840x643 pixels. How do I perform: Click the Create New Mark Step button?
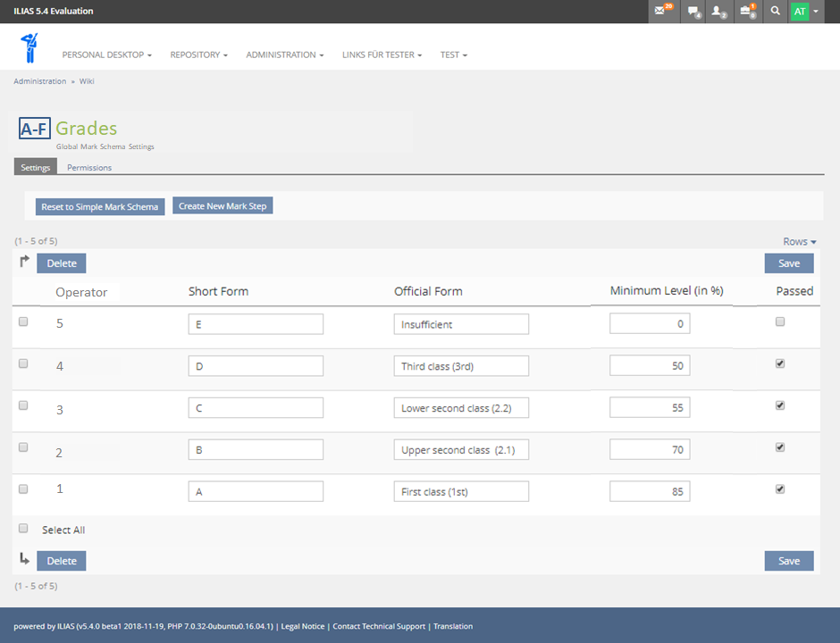[223, 206]
